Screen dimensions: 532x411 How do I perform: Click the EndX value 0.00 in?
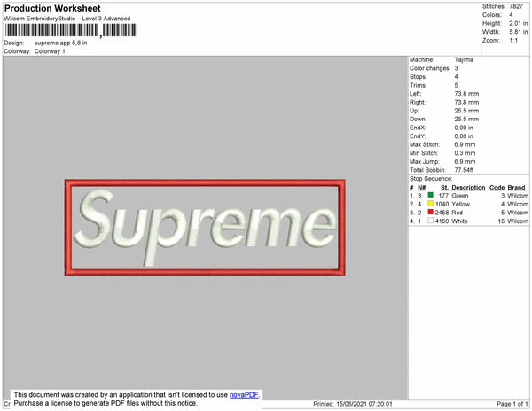pyautogui.click(x=464, y=128)
